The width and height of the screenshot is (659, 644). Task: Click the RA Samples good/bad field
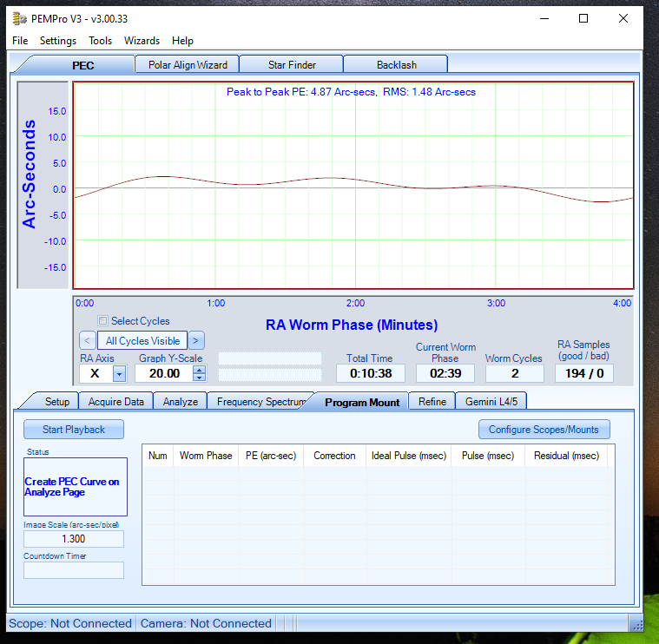tap(584, 373)
